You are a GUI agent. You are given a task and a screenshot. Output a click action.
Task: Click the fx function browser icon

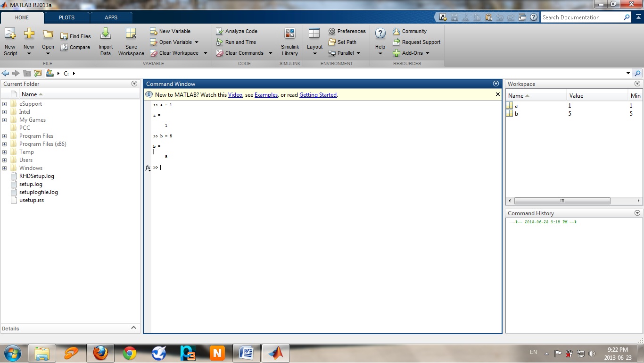pyautogui.click(x=148, y=167)
